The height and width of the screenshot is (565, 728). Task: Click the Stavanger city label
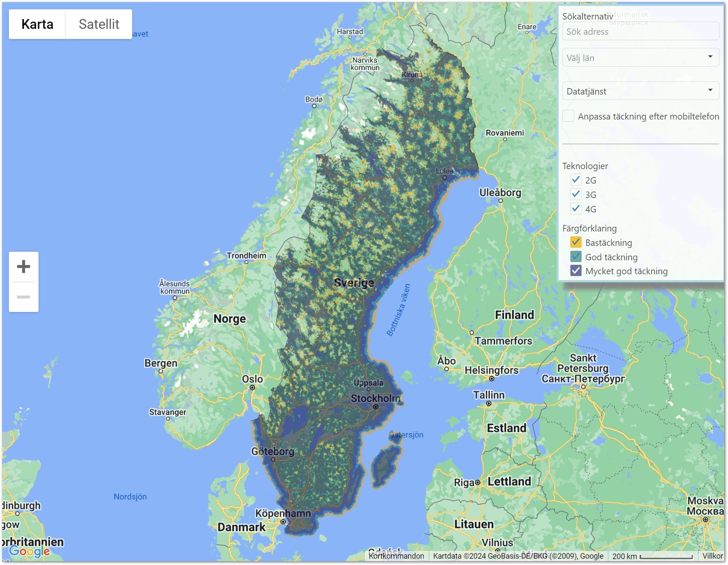pyautogui.click(x=168, y=412)
